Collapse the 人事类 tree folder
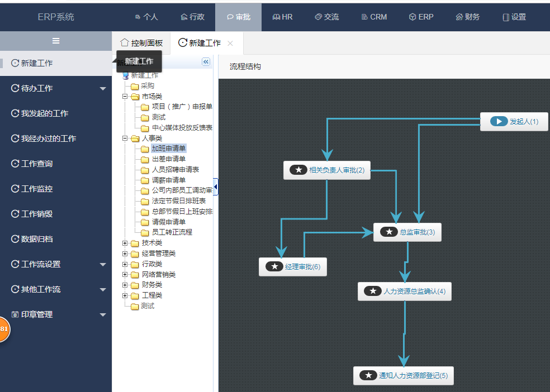 click(x=125, y=138)
